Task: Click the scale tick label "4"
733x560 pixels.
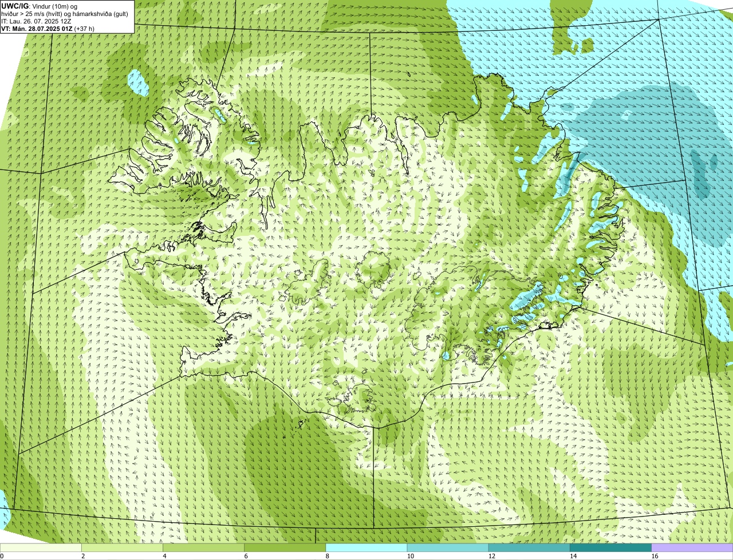Action: [x=164, y=556]
